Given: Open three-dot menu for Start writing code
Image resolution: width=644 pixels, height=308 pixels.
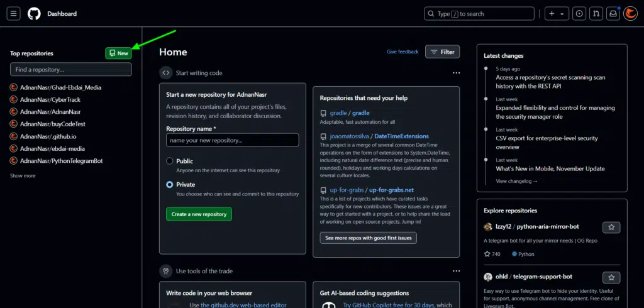Looking at the screenshot, I should (x=457, y=73).
